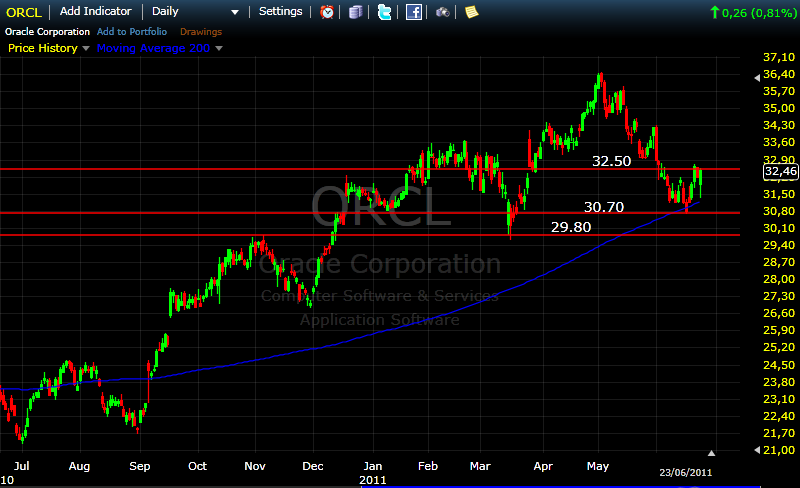Click the database stack icon
The width and height of the screenshot is (800, 488).
tap(356, 12)
